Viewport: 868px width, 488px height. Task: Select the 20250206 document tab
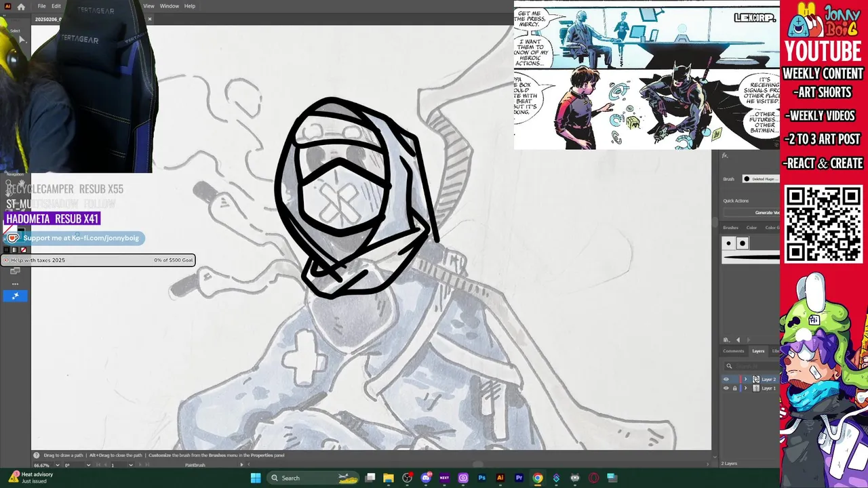[49, 19]
